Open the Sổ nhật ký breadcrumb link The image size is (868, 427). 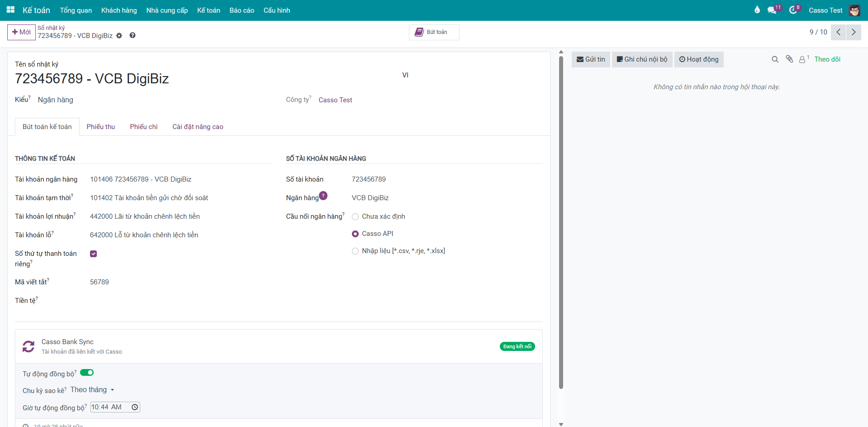[51, 28]
